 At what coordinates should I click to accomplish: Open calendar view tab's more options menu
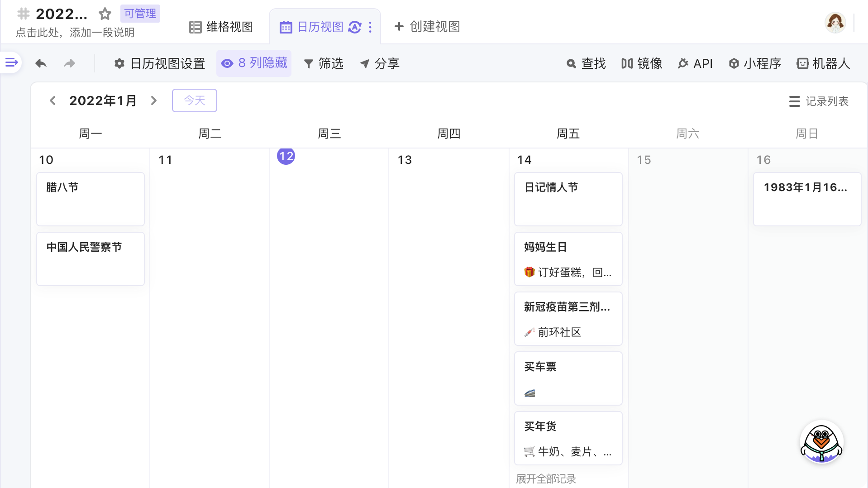370,27
